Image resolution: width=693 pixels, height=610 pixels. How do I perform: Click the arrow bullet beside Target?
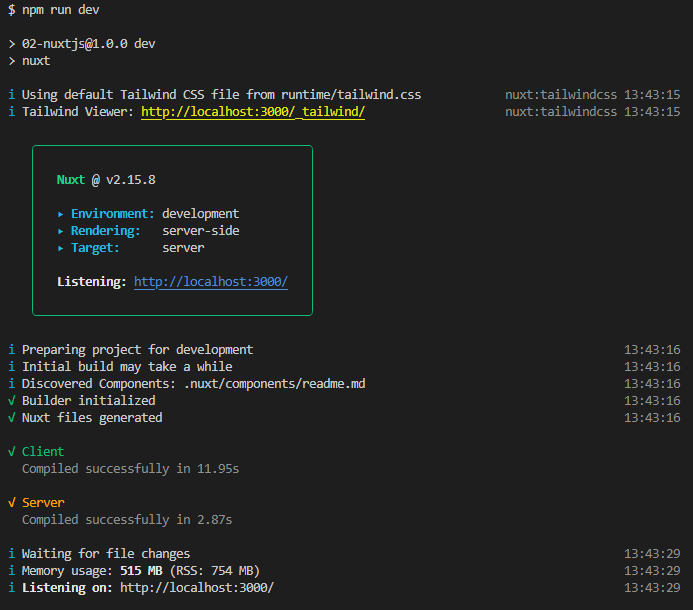61,248
